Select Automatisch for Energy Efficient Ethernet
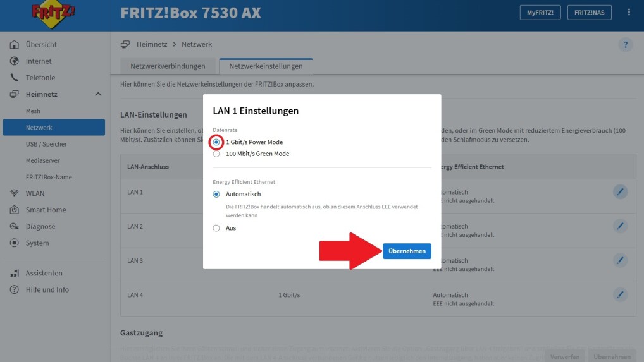Viewport: 644px width, 362px height. pyautogui.click(x=216, y=195)
